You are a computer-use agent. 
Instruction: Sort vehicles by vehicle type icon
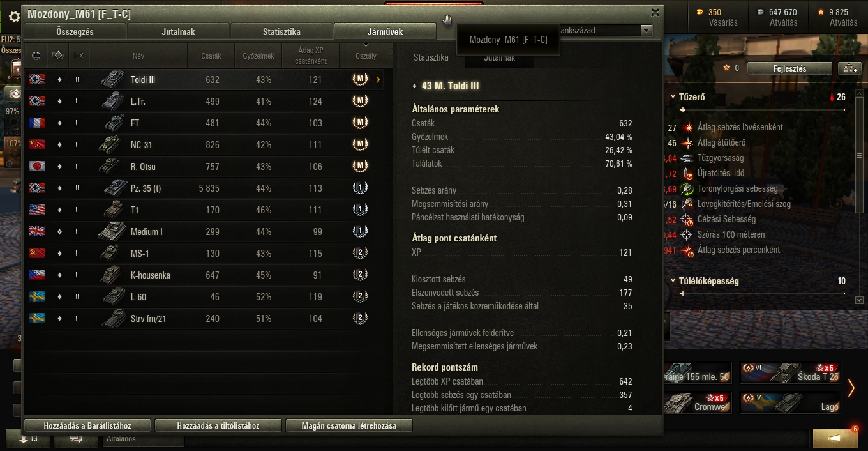(59, 56)
